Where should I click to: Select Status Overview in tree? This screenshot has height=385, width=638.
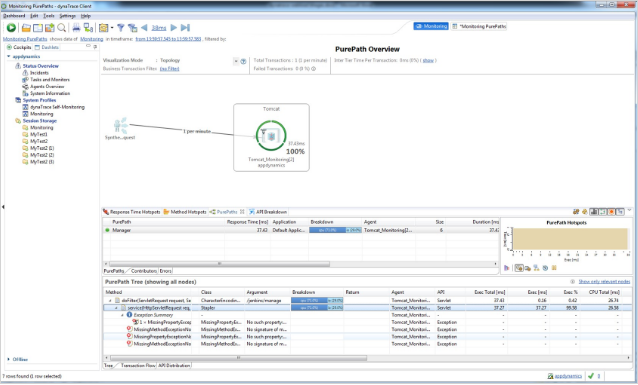41,66
